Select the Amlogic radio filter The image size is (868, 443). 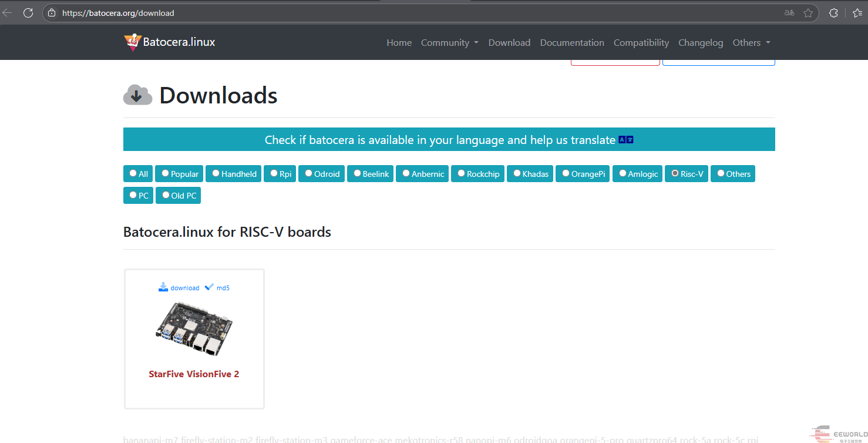coord(623,173)
